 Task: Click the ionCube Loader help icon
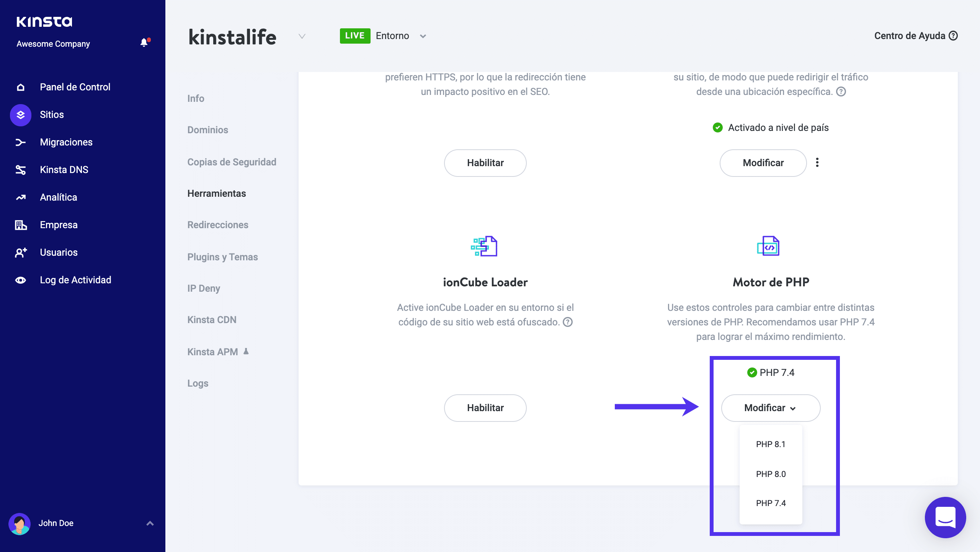(568, 322)
